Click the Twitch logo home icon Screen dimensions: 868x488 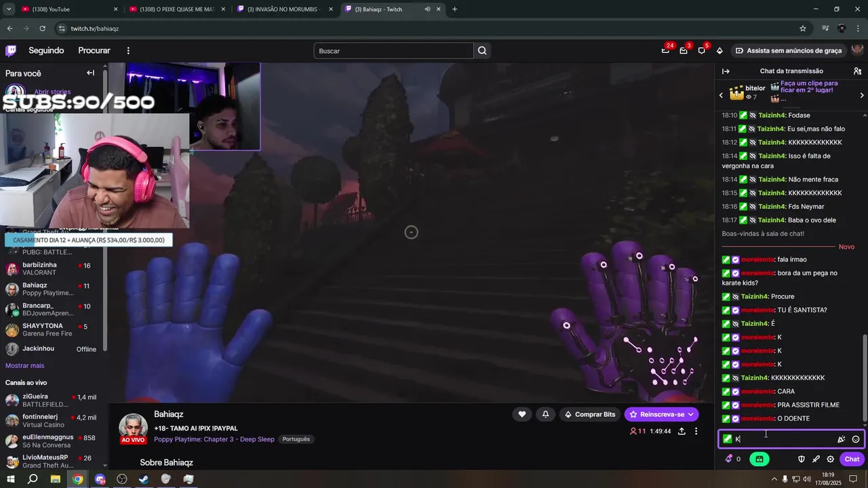(x=11, y=51)
